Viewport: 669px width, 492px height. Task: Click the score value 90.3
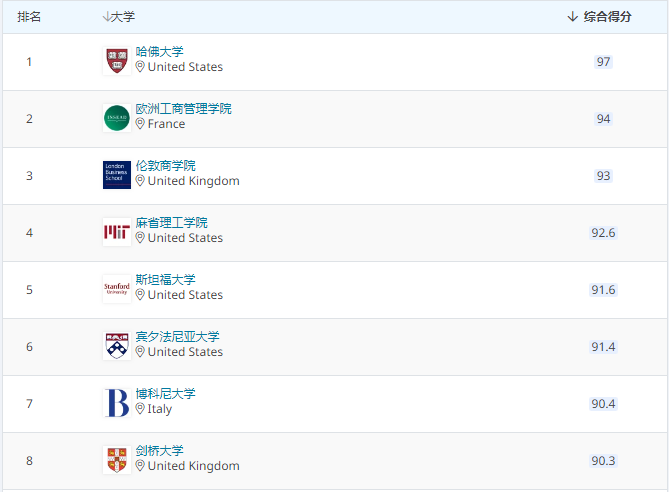pyautogui.click(x=603, y=461)
